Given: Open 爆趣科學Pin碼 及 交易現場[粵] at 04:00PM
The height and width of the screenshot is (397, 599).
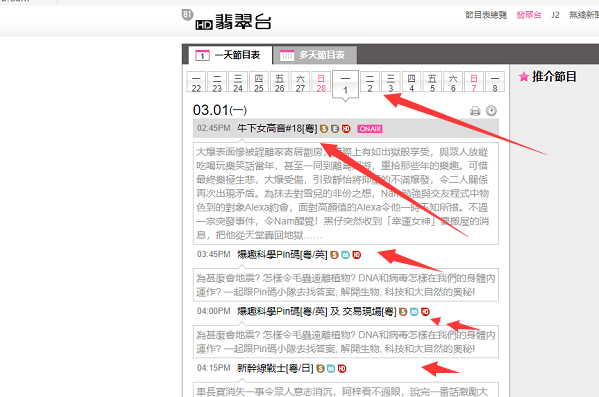Looking at the screenshot, I should (x=317, y=311).
